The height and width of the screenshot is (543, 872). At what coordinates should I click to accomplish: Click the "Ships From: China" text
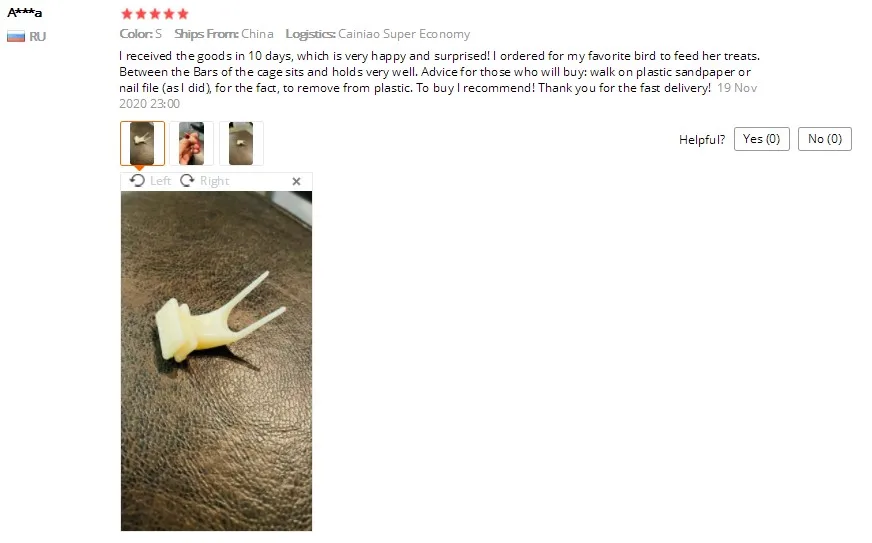point(224,34)
